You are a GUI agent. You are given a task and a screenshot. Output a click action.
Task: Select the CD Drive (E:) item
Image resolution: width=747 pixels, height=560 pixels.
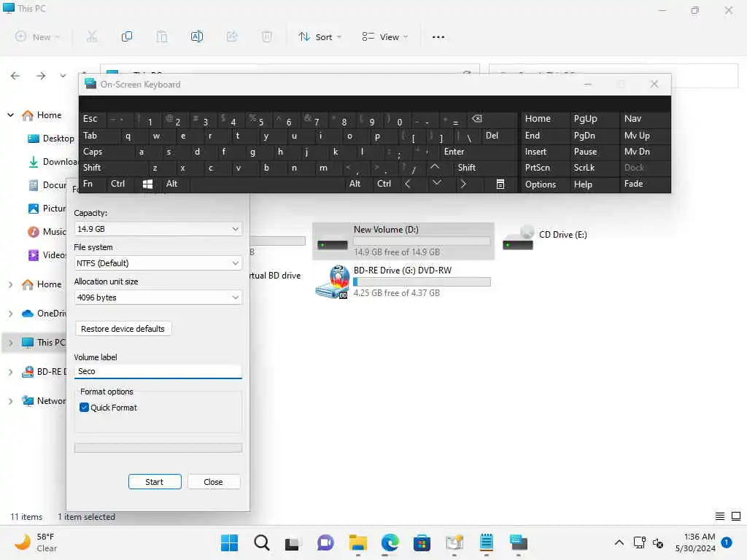tap(546, 237)
